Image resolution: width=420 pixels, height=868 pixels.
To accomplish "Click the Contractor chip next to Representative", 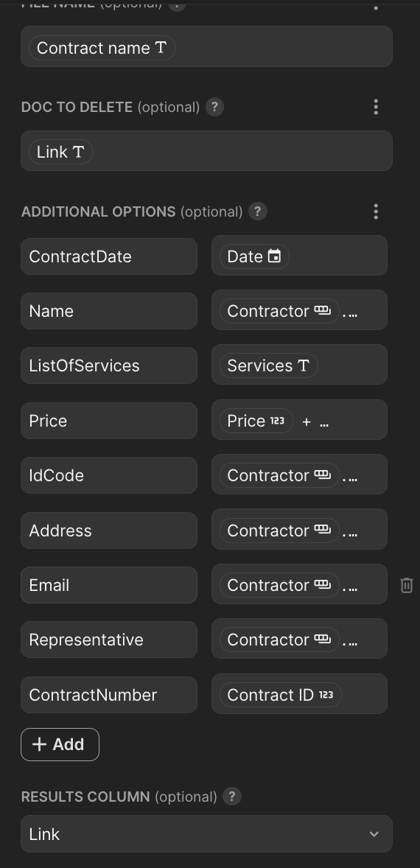I will (x=279, y=640).
